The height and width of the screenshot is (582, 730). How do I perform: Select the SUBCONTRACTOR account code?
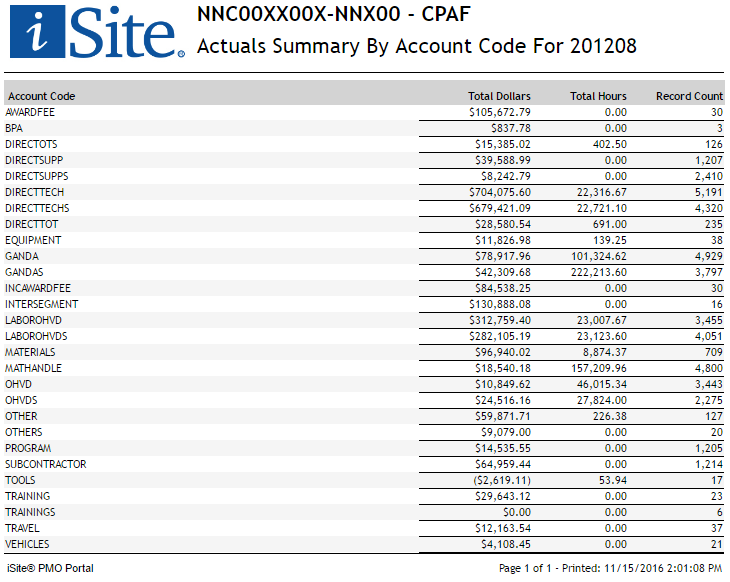[46, 464]
